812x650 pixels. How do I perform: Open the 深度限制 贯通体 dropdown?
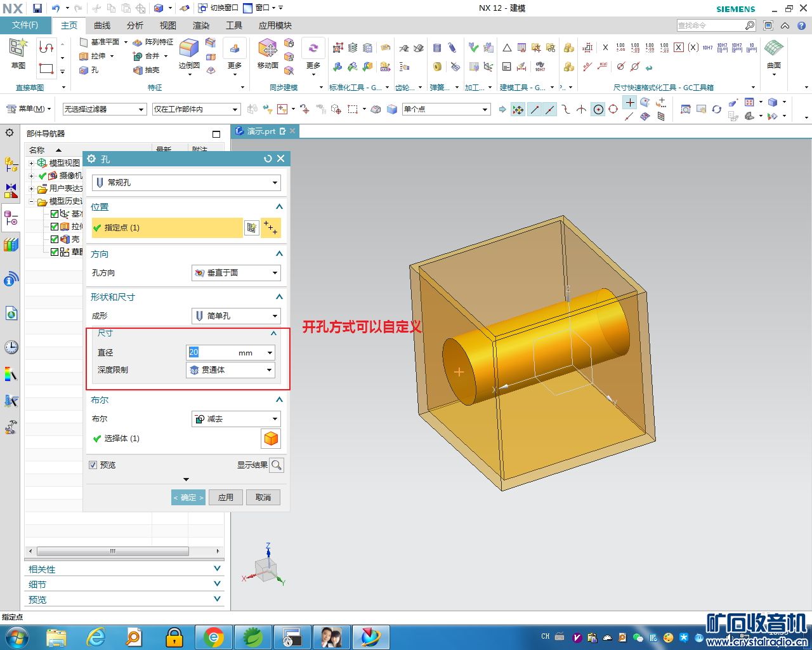(x=230, y=370)
